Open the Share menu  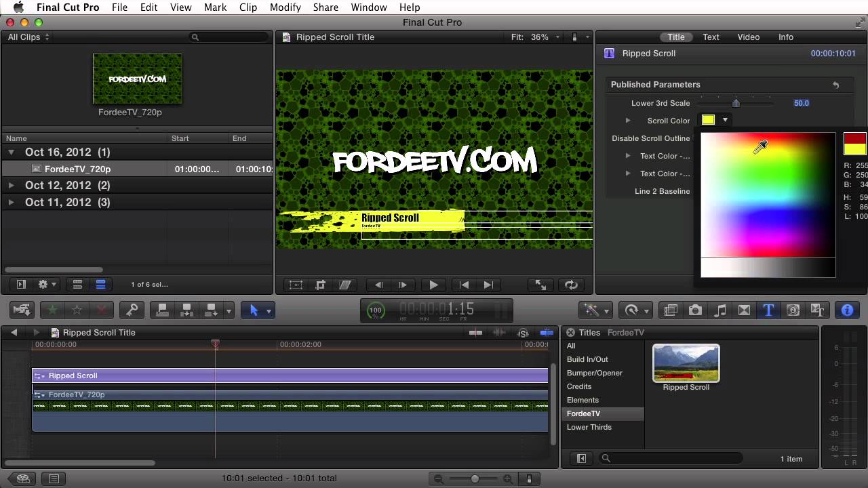click(x=325, y=7)
